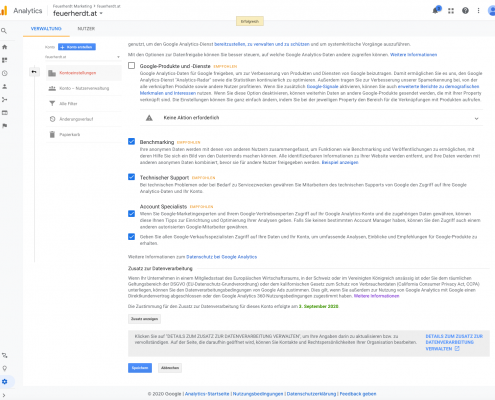Click the Kontoeinstellungen building icon
The height and width of the screenshot is (400, 495).
pos(52,73)
